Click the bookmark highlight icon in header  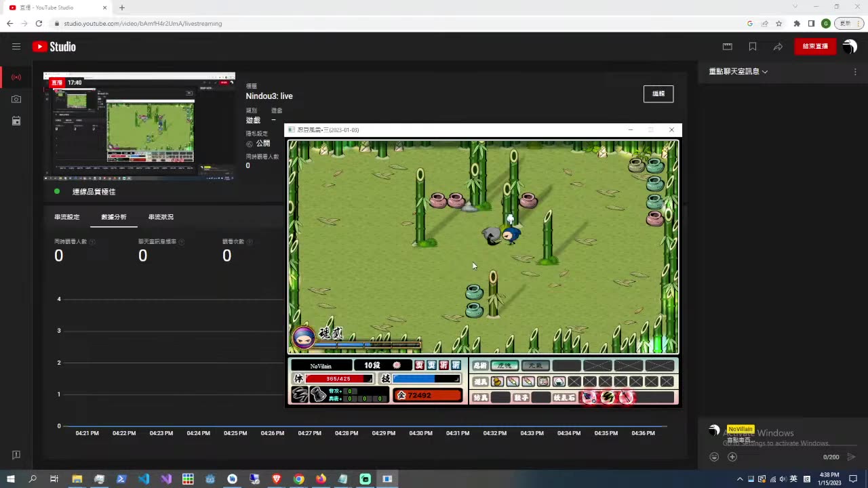pos(753,47)
